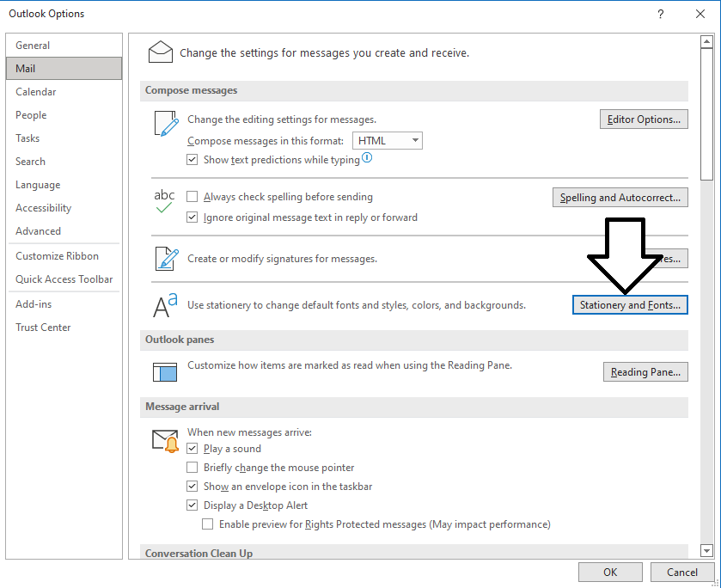721x588 pixels.
Task: Click the signature document pen icon
Action: [167, 259]
